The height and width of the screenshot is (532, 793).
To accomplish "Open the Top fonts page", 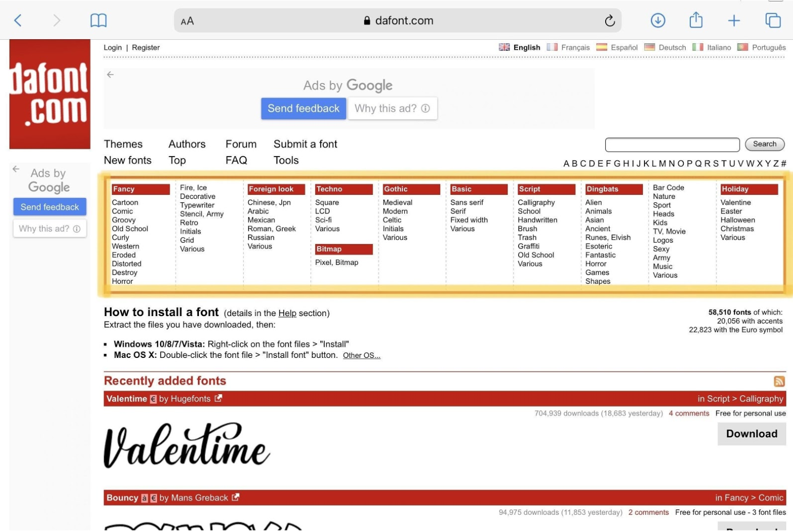I will 177,160.
